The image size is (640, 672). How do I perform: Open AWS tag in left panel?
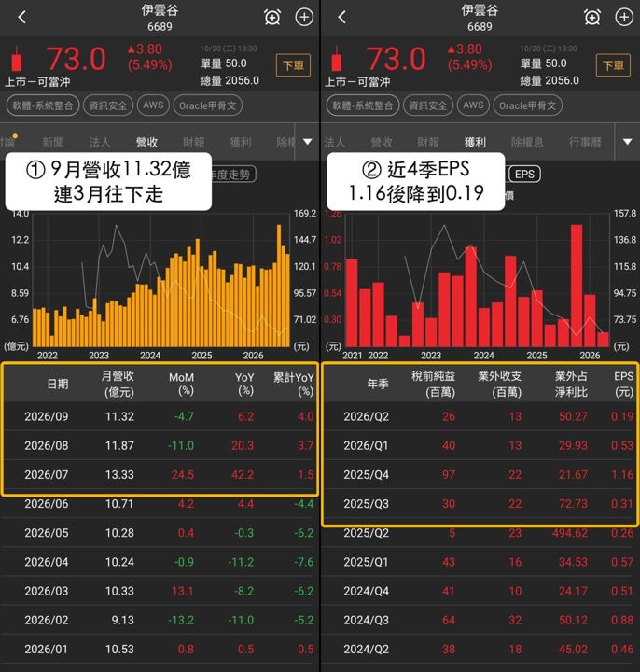[153, 105]
